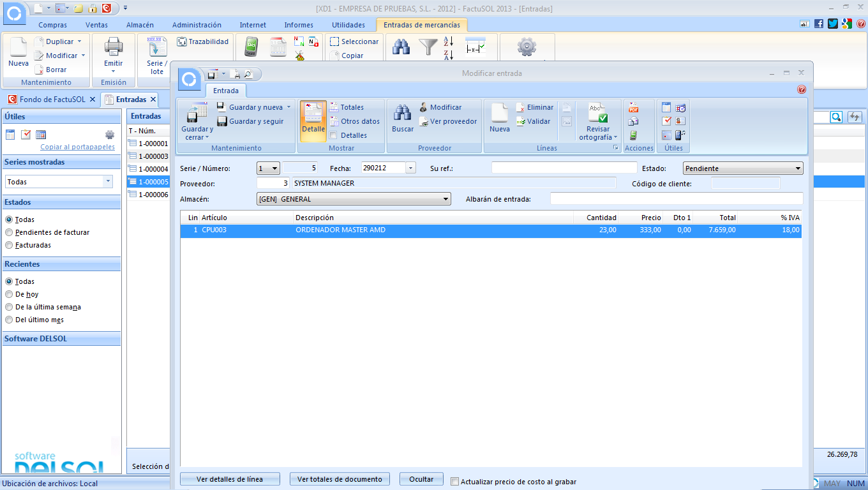Click the Guardar y cerrar icon

tap(197, 113)
